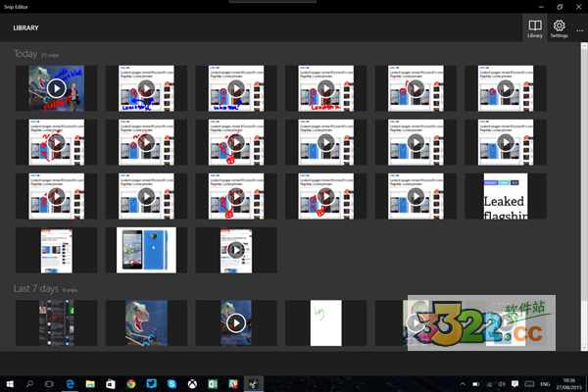Viewport: 588px width, 392px height.
Task: Click the Snip scissors icon in taskbar
Action: (x=253, y=384)
